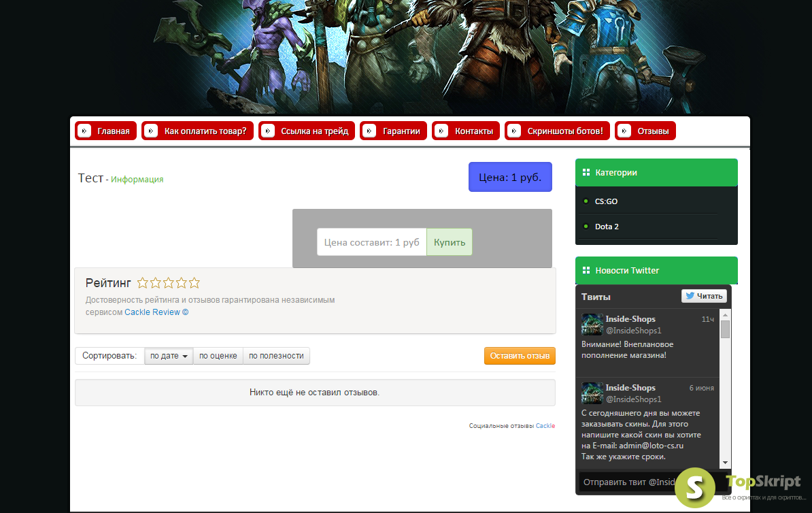The height and width of the screenshot is (513, 812).
Task: Open the 6 июня tweet timestamp
Action: (702, 388)
